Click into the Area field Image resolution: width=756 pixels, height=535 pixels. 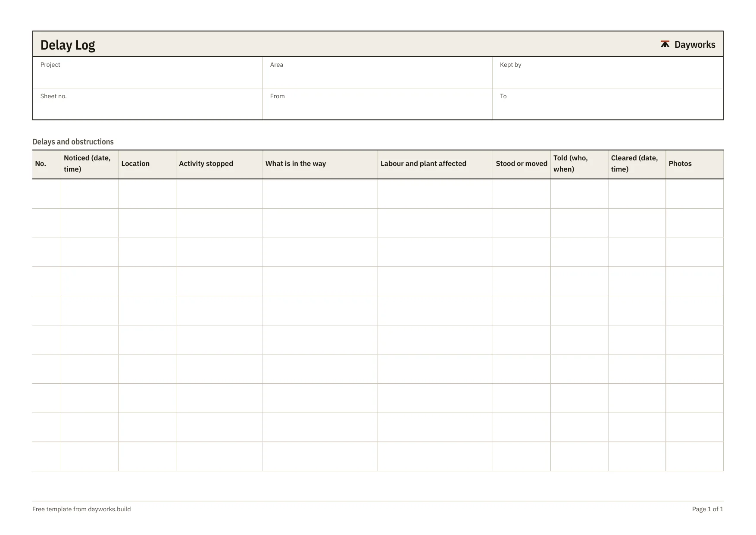(378, 72)
